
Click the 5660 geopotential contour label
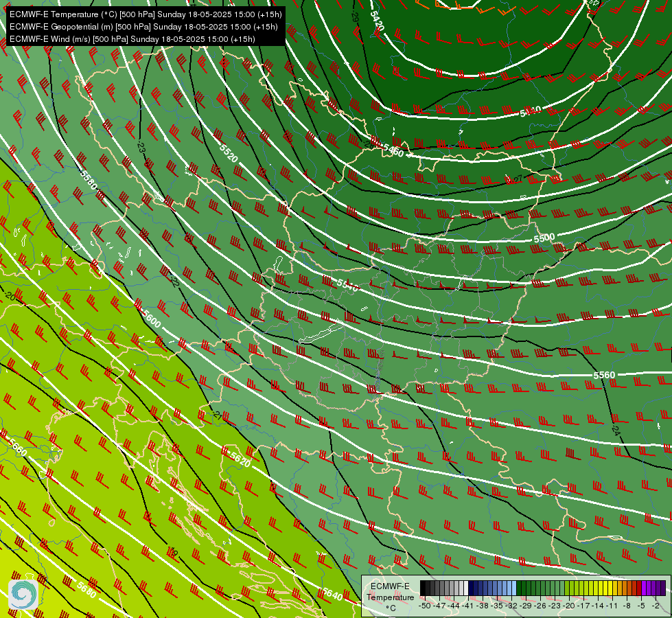click(x=18, y=448)
